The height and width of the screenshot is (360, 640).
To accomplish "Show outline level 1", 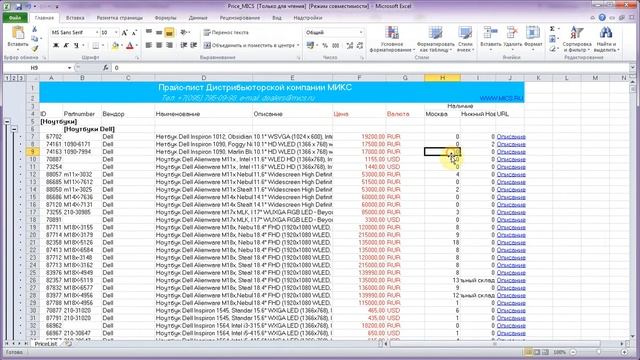I will point(7,78).
